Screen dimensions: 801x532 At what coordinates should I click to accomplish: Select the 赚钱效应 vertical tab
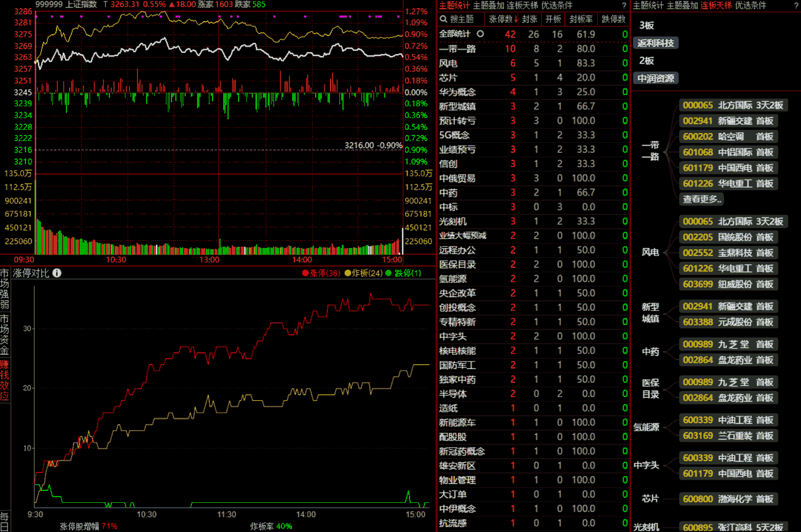point(5,380)
